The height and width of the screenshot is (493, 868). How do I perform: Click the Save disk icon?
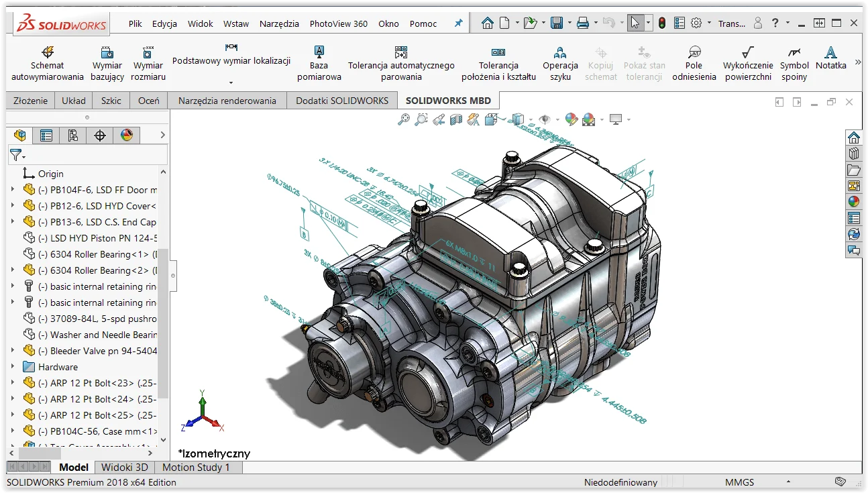[x=557, y=23]
